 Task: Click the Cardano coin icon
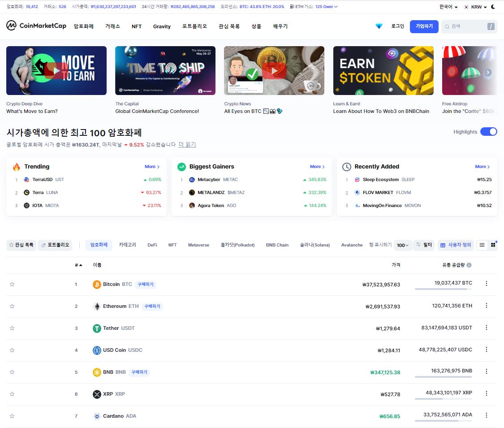97,416
